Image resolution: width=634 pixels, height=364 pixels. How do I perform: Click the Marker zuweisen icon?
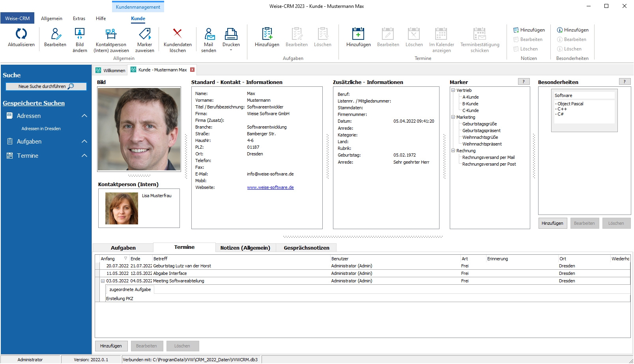(x=145, y=34)
